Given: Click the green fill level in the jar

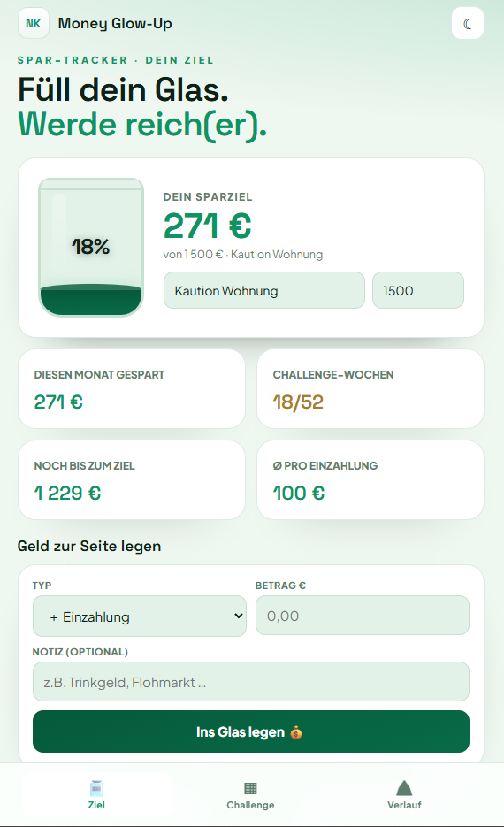Looking at the screenshot, I should pyautogui.click(x=91, y=300).
